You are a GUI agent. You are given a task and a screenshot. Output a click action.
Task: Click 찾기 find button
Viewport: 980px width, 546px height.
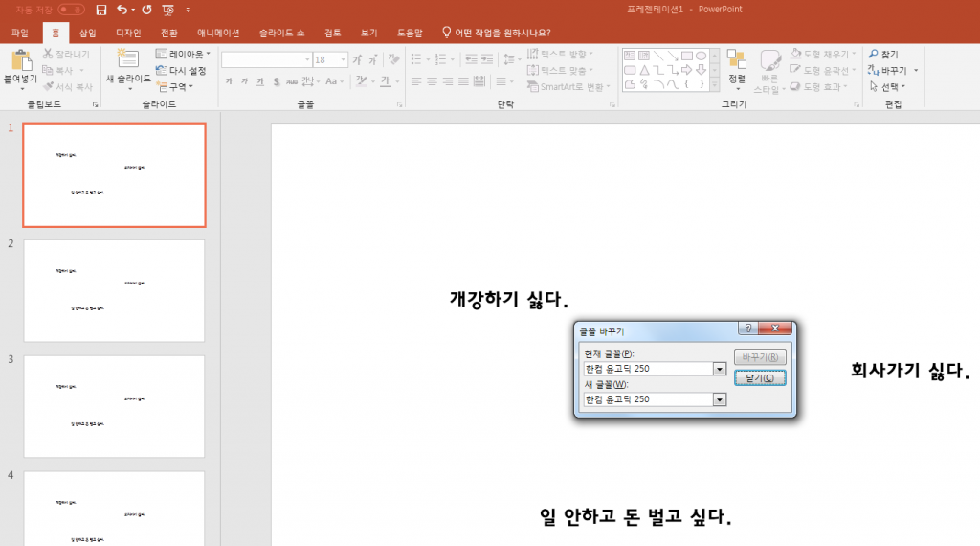point(883,54)
